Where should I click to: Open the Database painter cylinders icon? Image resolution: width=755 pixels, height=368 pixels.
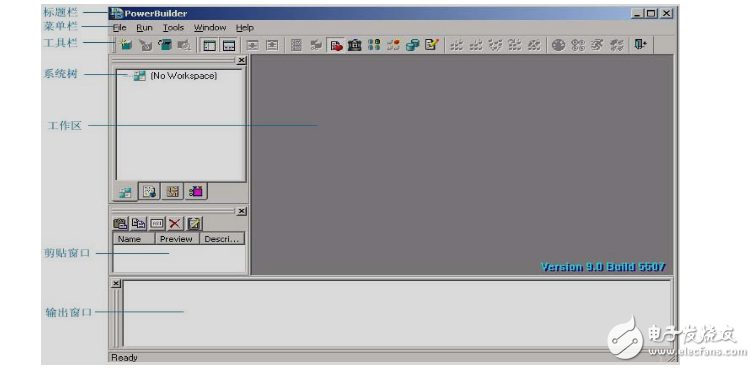412,45
